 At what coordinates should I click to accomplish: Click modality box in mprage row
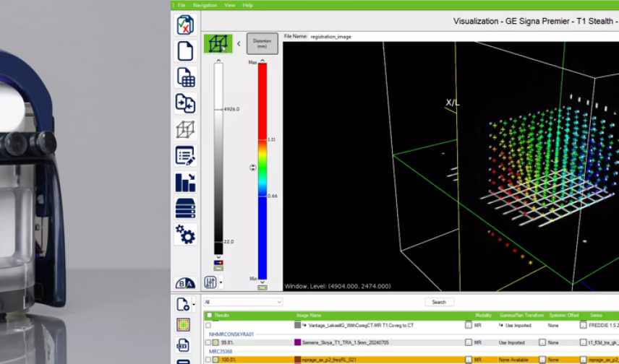click(x=468, y=360)
